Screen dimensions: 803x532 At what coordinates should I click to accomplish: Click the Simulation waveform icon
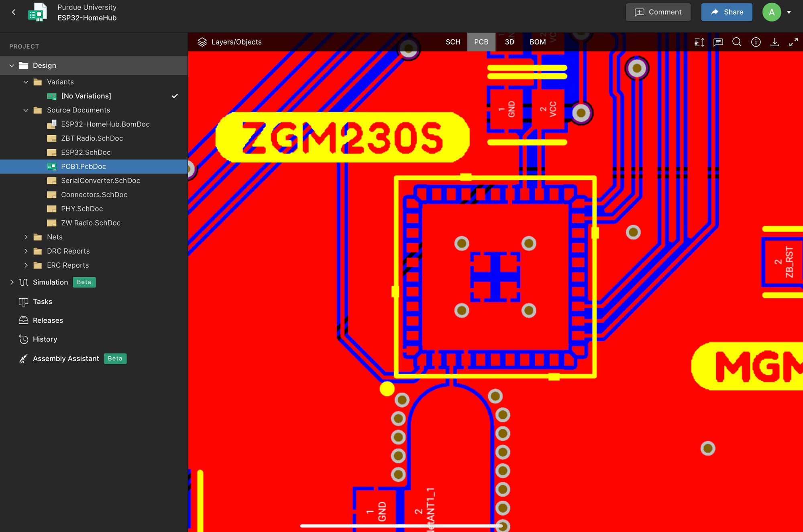[x=24, y=282]
